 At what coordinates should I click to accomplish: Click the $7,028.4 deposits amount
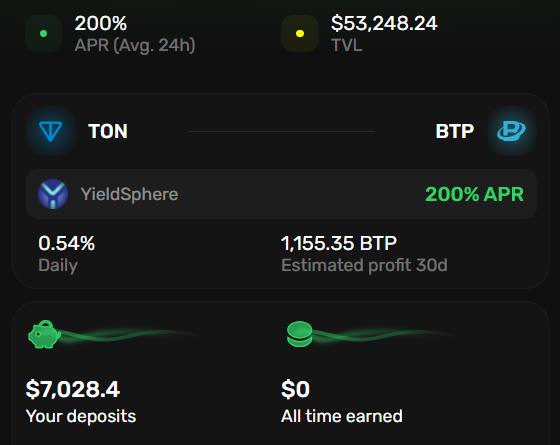click(72, 389)
